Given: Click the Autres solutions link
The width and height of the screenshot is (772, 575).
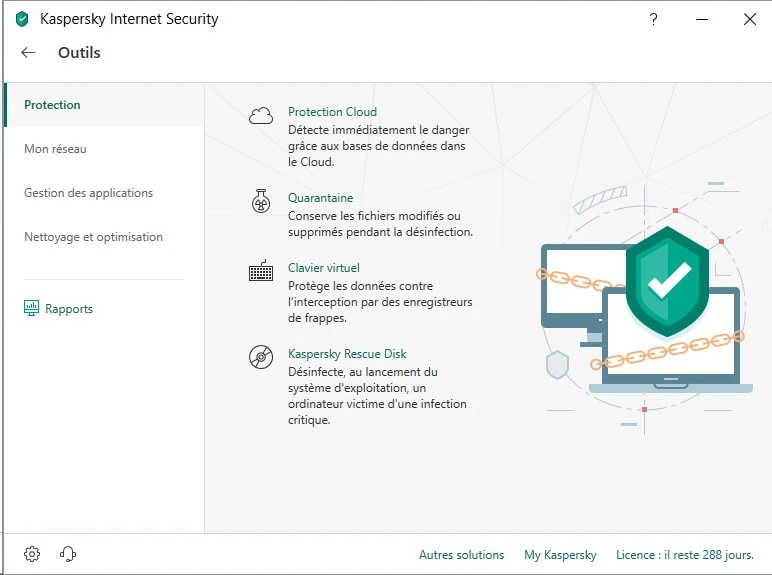Looking at the screenshot, I should 461,555.
